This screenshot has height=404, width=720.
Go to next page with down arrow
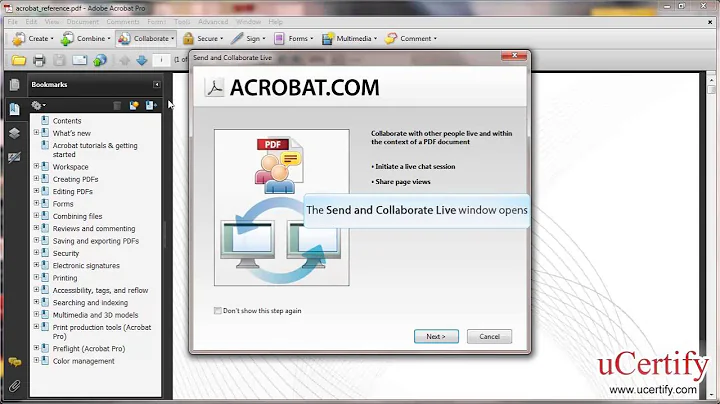(x=142, y=60)
